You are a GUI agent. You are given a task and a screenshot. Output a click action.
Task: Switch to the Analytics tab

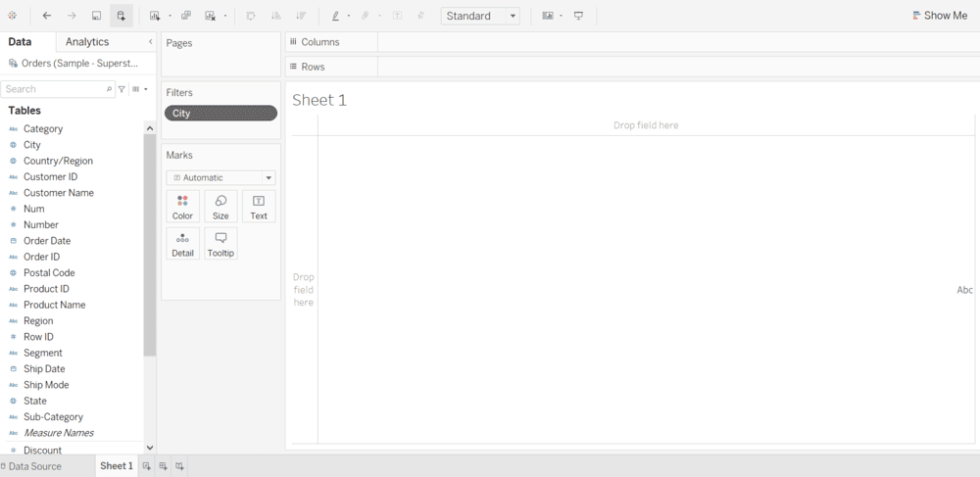coord(87,42)
